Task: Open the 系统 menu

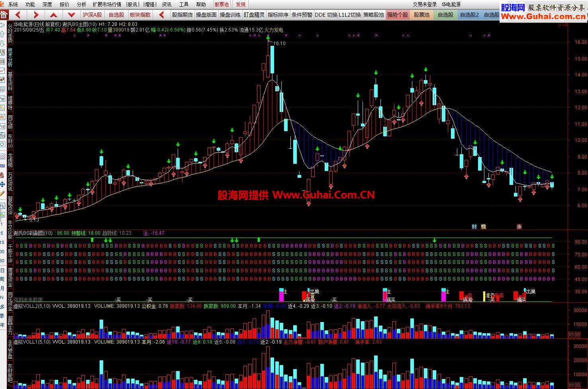Action: (x=13, y=4)
